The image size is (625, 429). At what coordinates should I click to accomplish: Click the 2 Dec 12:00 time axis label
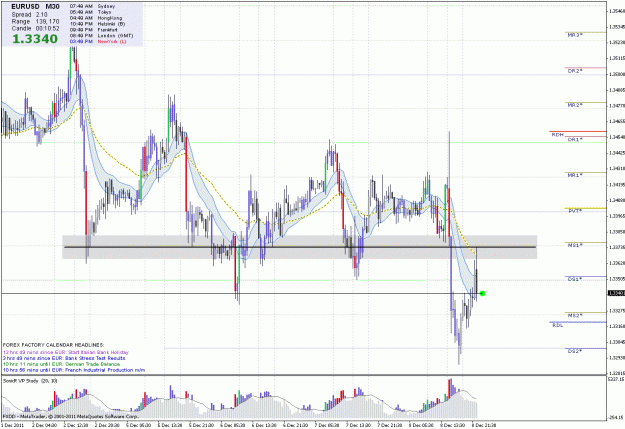click(x=76, y=425)
